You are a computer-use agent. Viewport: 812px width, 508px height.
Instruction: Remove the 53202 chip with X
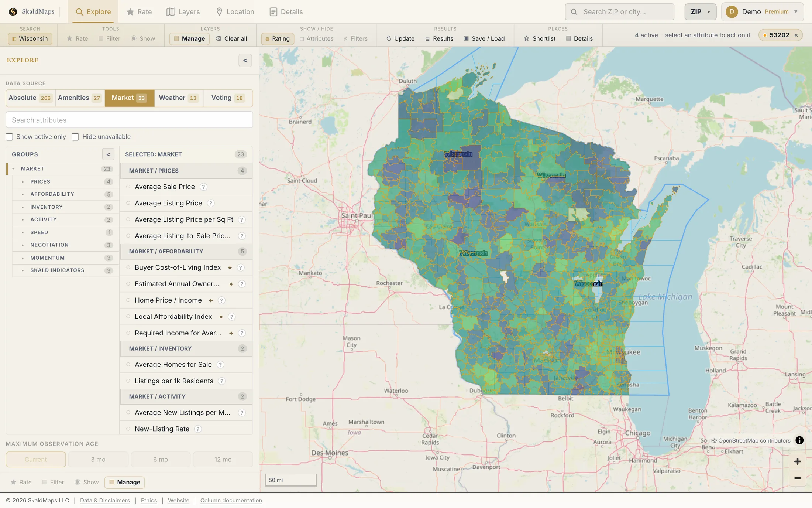(x=796, y=35)
